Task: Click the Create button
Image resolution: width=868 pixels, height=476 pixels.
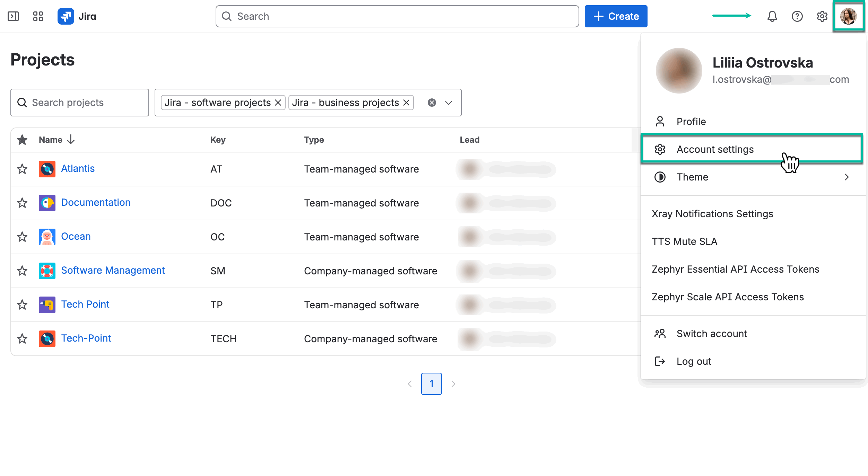Action: pyautogui.click(x=616, y=16)
